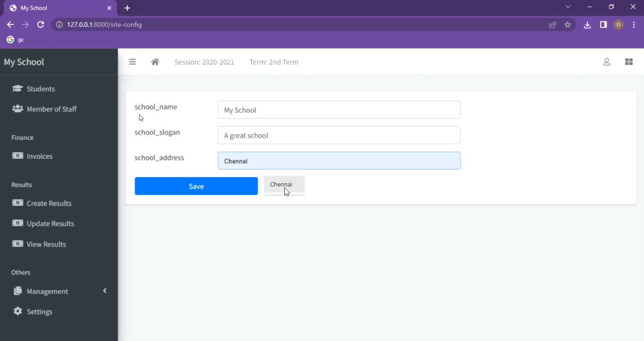Open Update Results in sidebar
644x341 pixels.
[x=50, y=223]
